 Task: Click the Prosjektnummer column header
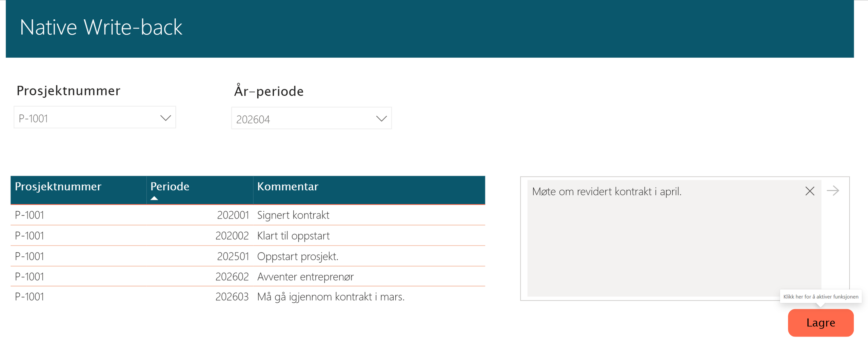pyautogui.click(x=58, y=187)
